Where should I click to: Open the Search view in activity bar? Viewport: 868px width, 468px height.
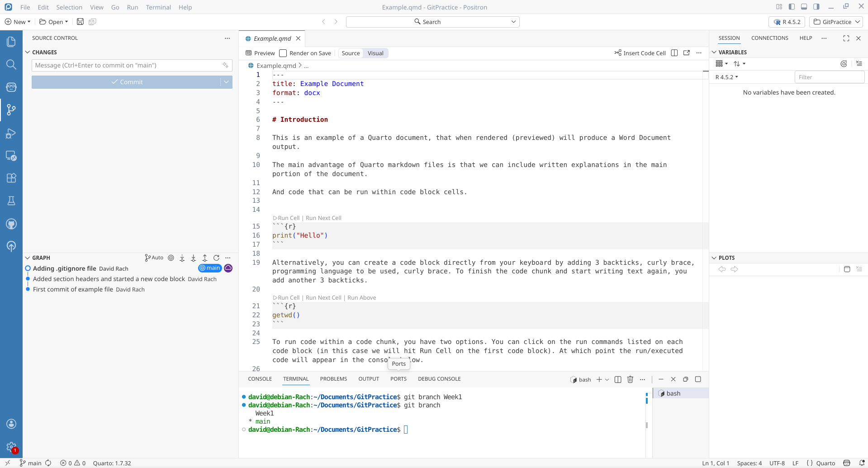pyautogui.click(x=11, y=65)
